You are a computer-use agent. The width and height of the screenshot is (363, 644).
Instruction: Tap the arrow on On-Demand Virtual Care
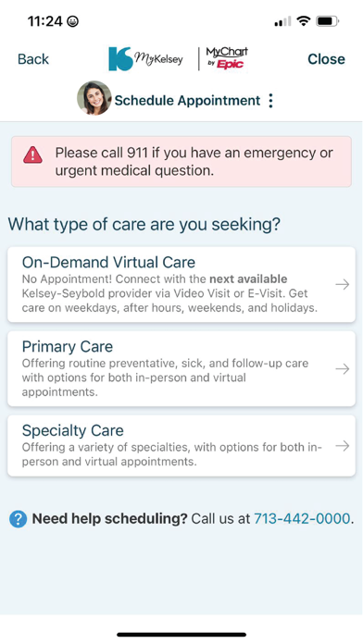[x=342, y=284]
